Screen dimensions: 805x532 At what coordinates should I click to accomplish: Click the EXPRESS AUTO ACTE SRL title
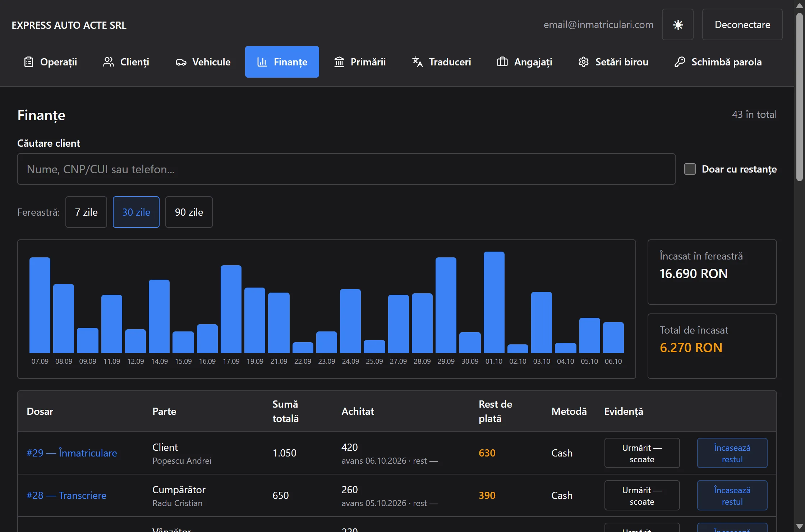click(x=69, y=25)
